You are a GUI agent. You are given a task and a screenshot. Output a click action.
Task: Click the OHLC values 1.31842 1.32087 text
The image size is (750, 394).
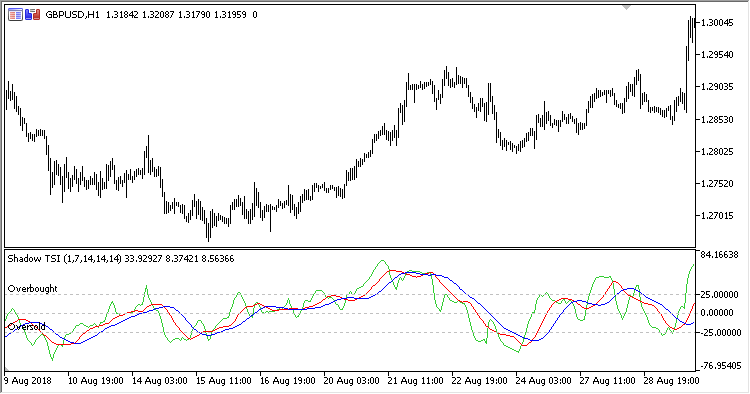[x=140, y=15]
